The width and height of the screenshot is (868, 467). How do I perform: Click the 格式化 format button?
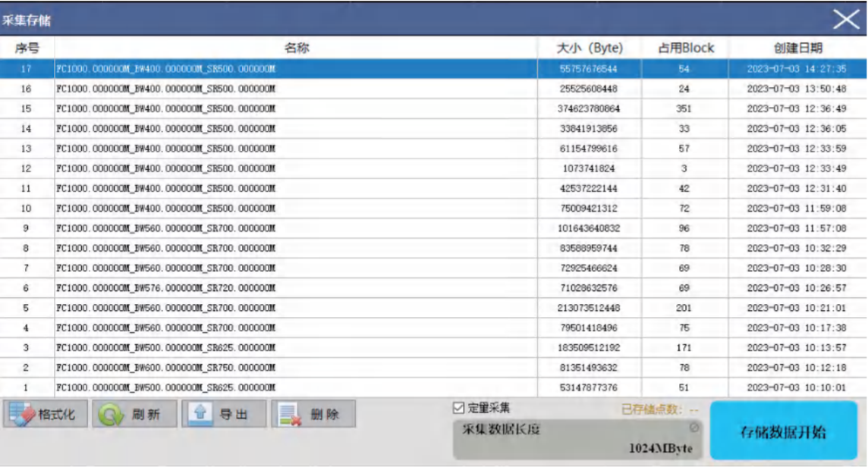(46, 414)
